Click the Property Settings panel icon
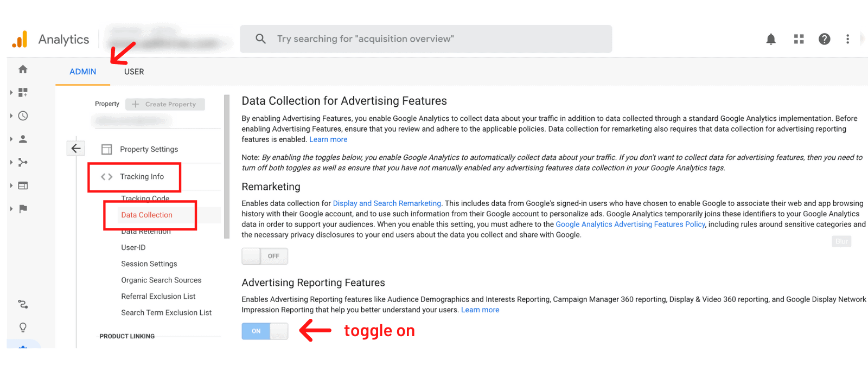This screenshot has width=868, height=366. click(107, 150)
